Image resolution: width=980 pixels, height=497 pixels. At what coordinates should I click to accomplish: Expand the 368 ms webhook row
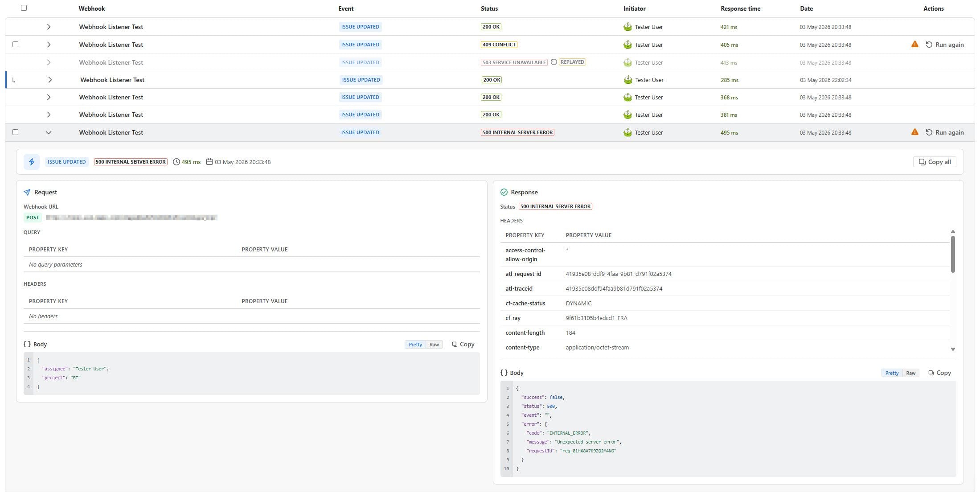[x=49, y=97]
